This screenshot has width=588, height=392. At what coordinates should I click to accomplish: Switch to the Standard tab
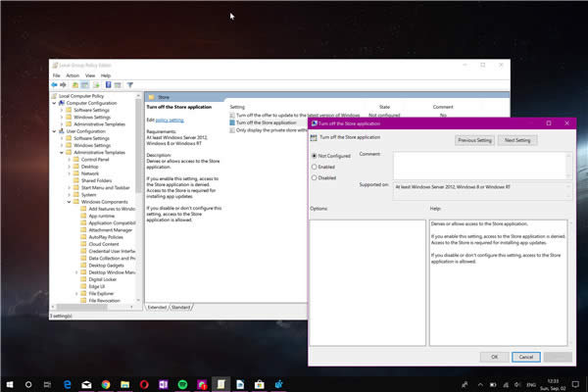point(182,307)
